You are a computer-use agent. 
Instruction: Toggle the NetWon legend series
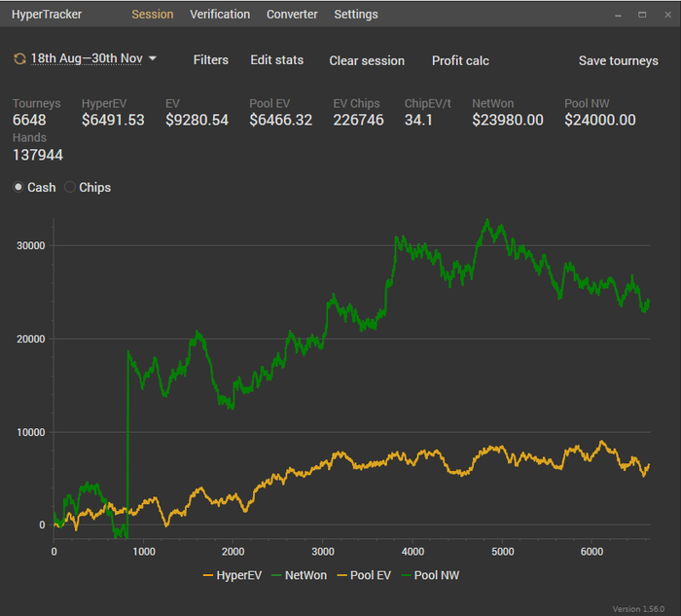(302, 575)
